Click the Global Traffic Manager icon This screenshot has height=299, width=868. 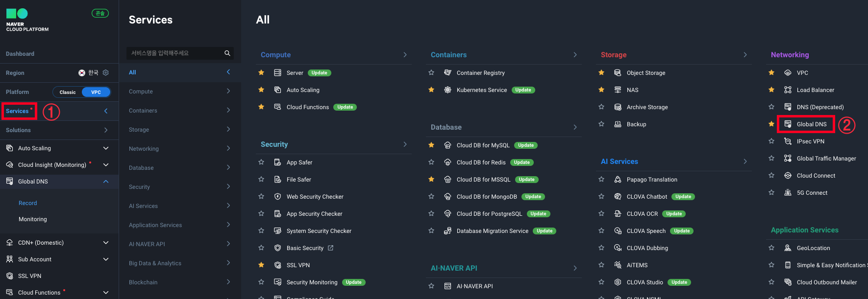pyautogui.click(x=788, y=158)
